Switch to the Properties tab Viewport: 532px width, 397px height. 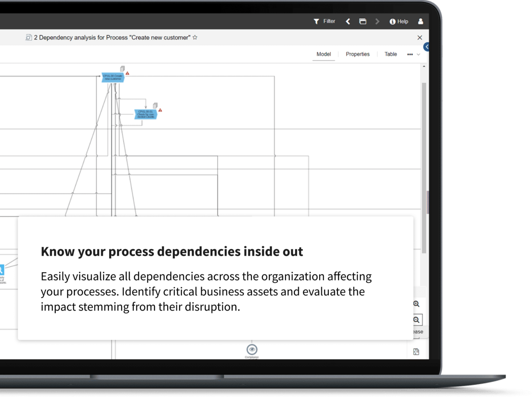point(357,54)
